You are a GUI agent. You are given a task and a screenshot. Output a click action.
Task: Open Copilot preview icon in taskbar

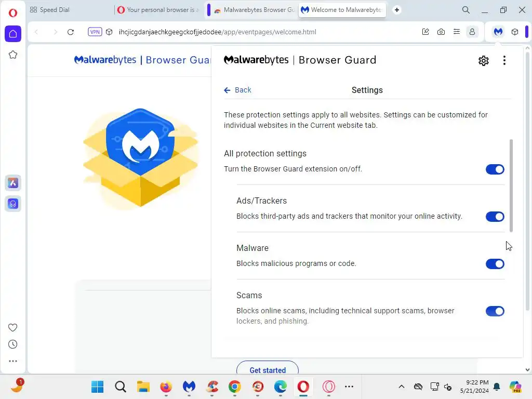pyautogui.click(x=515, y=387)
